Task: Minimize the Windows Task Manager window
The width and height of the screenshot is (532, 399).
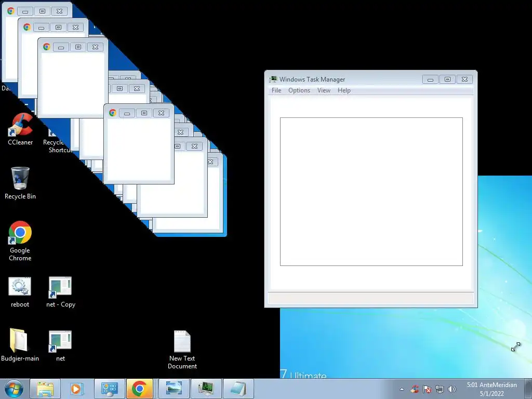Action: coord(430,79)
